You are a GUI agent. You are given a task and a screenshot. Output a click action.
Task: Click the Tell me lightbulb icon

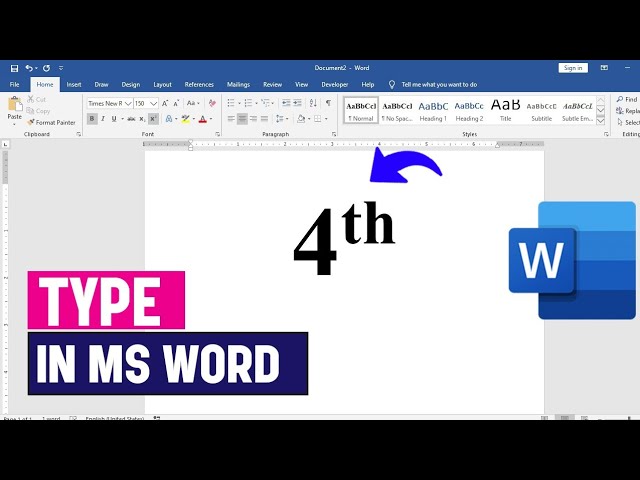click(x=391, y=84)
